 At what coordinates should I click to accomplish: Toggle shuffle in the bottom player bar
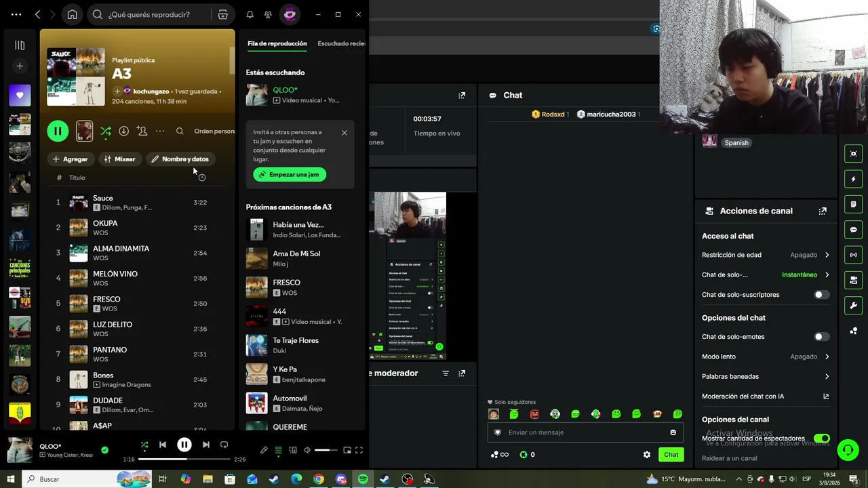point(144,445)
